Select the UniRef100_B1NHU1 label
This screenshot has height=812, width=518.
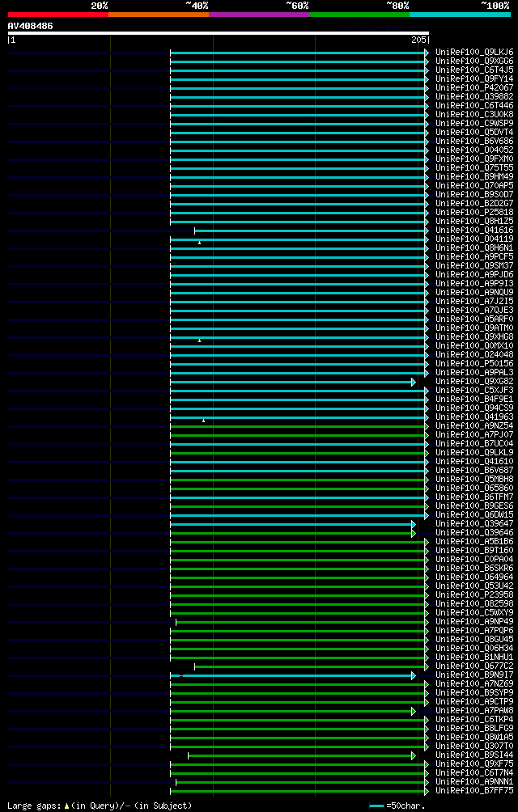click(x=474, y=658)
